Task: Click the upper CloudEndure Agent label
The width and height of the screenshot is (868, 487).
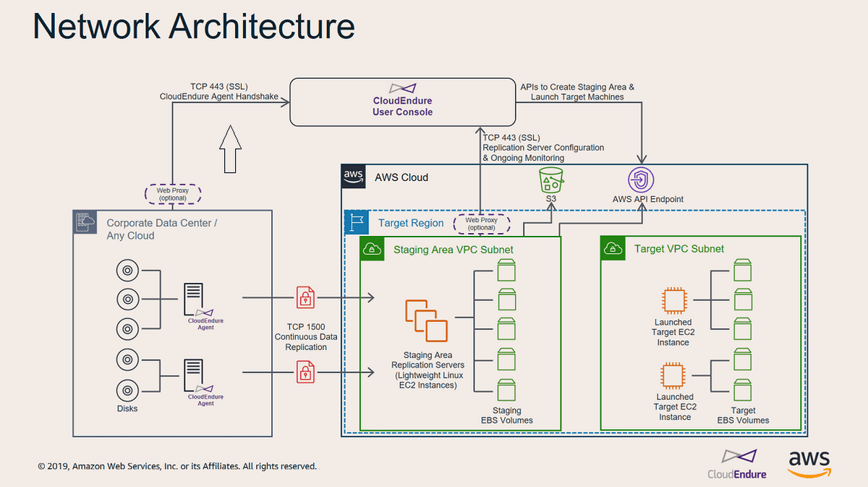Action: (205, 324)
